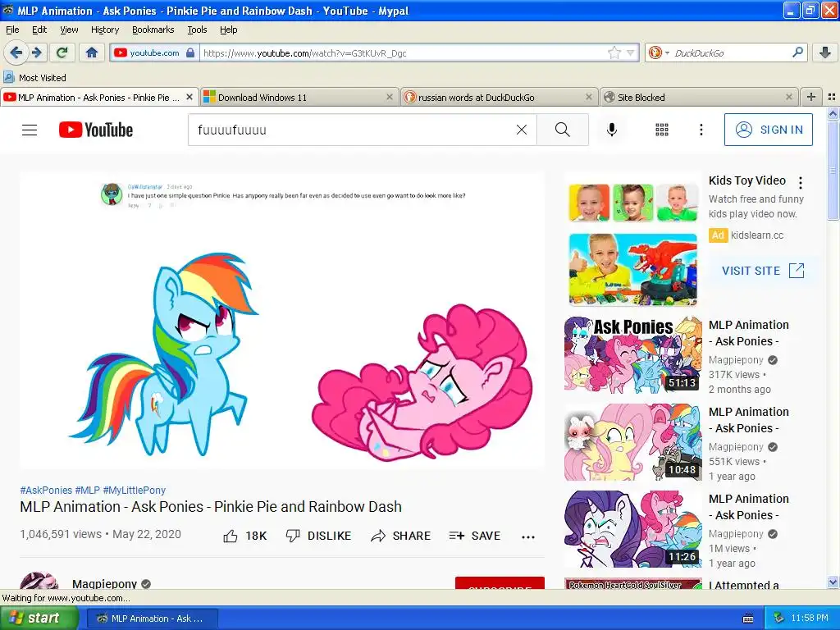Image resolution: width=840 pixels, height=630 pixels.
Task: Close the Download Windows 11 tab
Action: coord(390,97)
